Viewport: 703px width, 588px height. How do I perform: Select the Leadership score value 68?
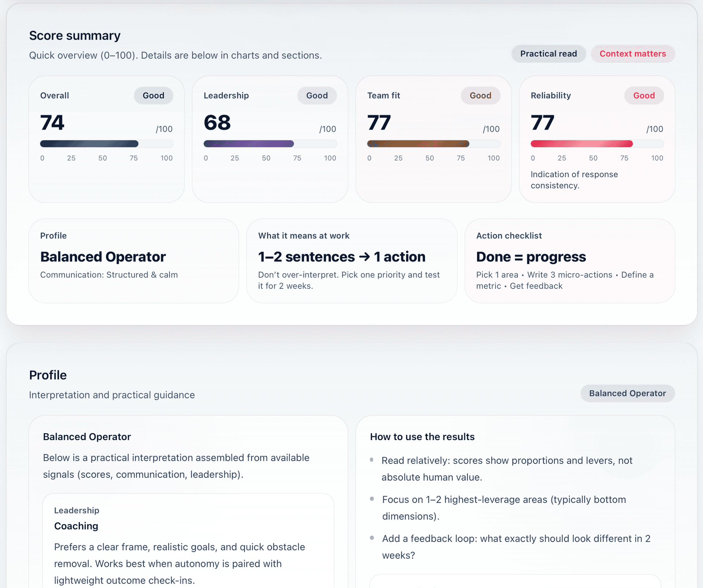pos(217,123)
